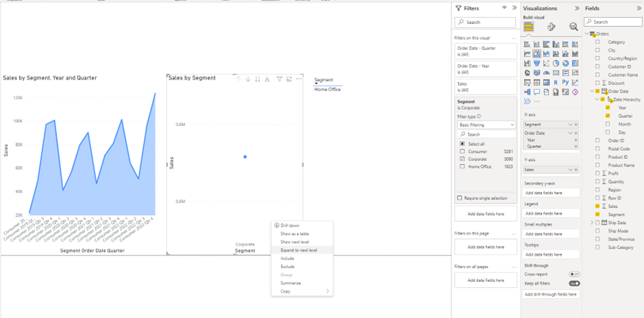This screenshot has width=644, height=318.
Task: Click the Fields pane search box
Action: (612, 22)
